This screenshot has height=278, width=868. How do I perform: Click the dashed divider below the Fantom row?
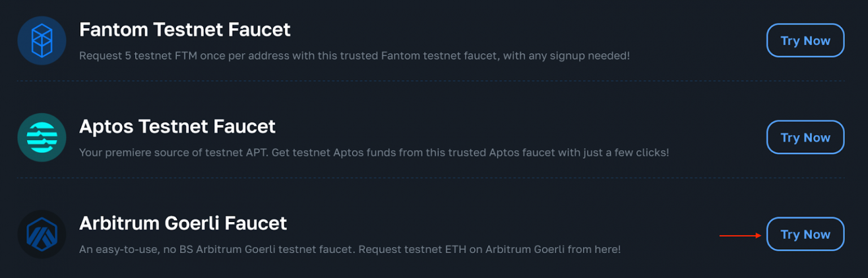pyautogui.click(x=431, y=81)
